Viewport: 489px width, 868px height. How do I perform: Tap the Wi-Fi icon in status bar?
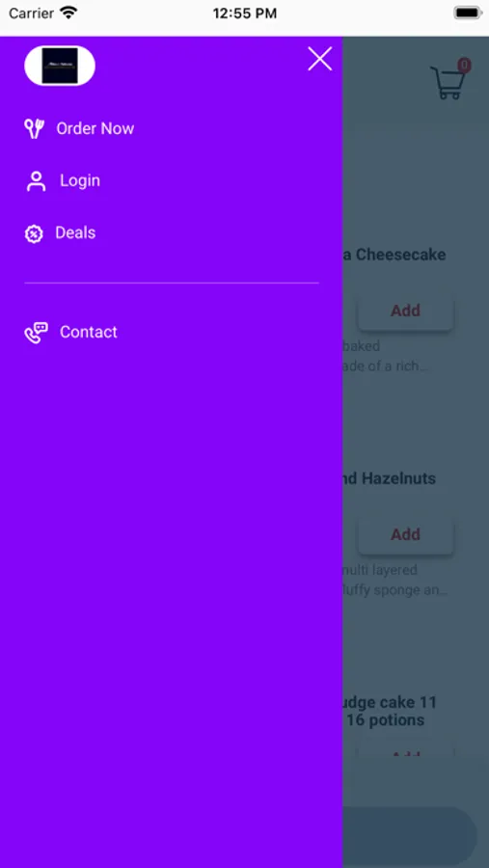tap(68, 13)
